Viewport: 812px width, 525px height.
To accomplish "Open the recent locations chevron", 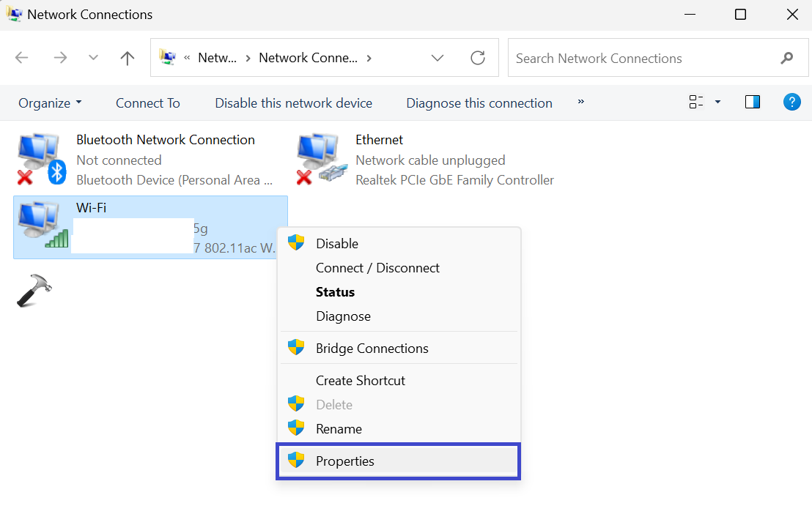I will click(x=93, y=58).
